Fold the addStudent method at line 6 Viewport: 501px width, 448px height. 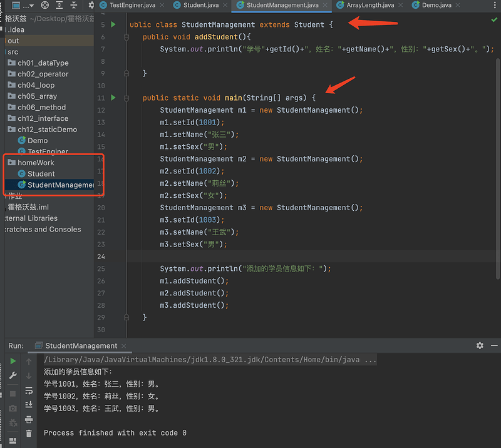pos(127,38)
